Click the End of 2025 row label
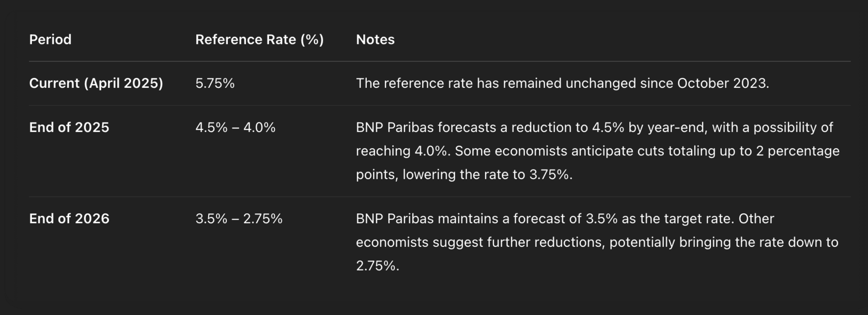 [69, 128]
